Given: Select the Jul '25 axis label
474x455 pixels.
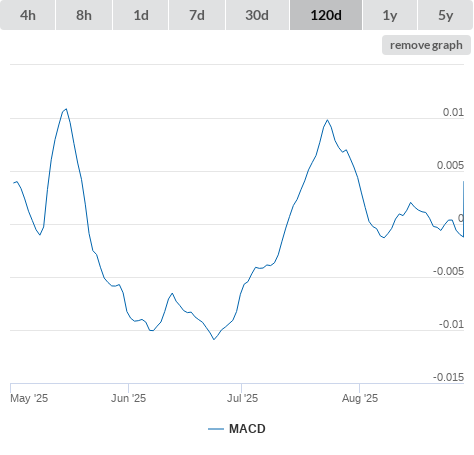Looking at the screenshot, I should point(242,398).
